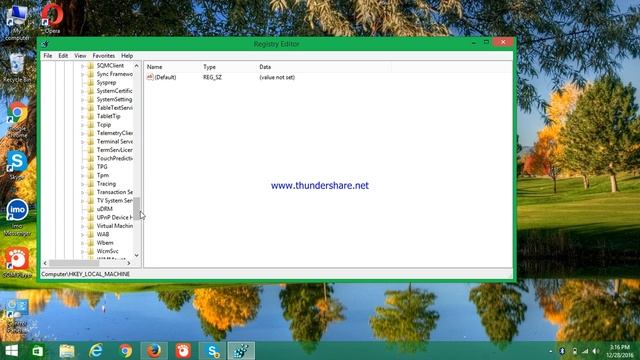Click the Bluetooth system tray icon
Screen dimensions: 640x360
coord(562,351)
